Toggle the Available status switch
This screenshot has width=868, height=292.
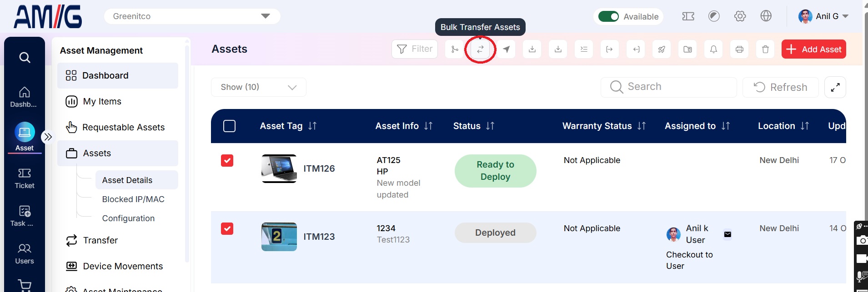[608, 16]
